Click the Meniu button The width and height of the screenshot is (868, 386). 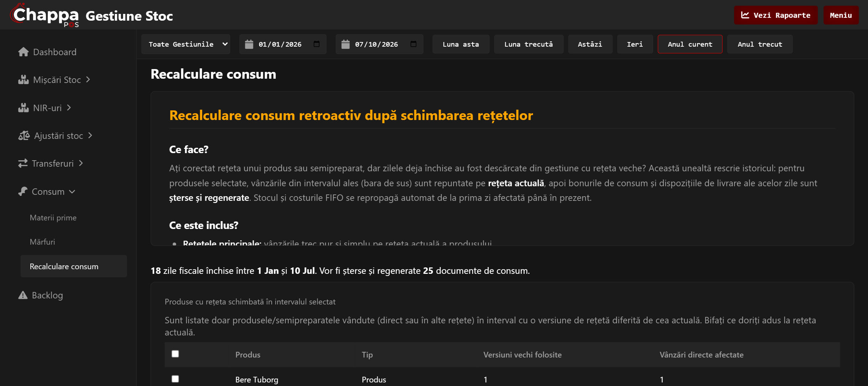(x=841, y=15)
